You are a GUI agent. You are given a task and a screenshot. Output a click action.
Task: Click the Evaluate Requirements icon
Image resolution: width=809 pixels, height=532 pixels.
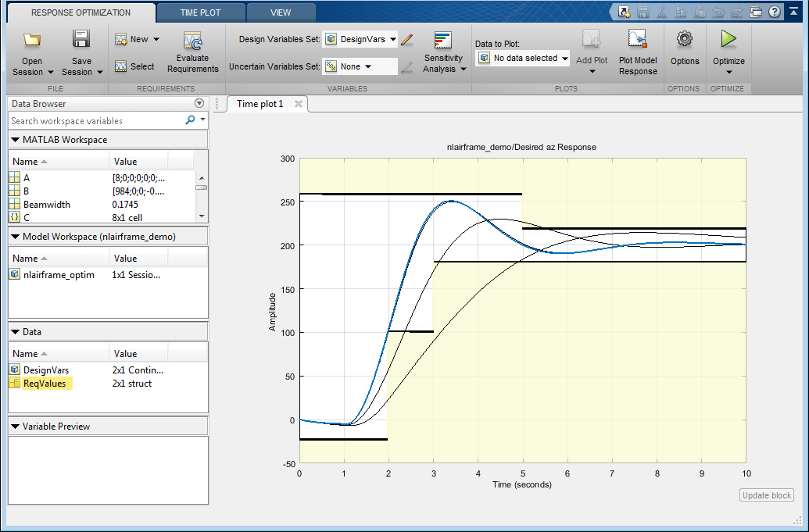pos(192,41)
